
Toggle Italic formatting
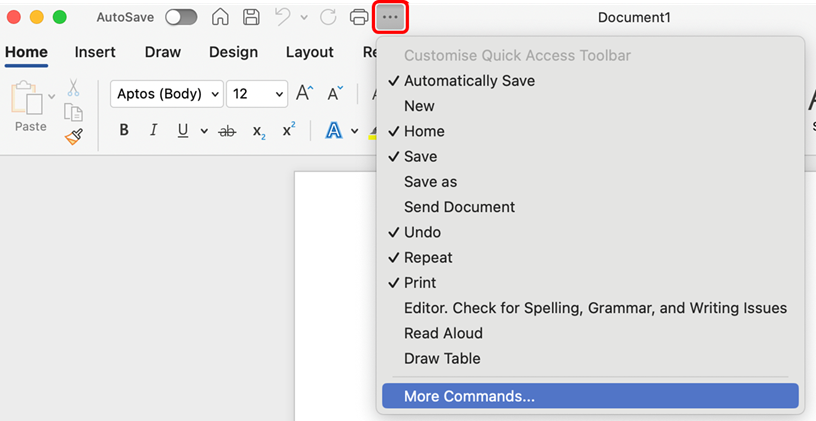[154, 130]
